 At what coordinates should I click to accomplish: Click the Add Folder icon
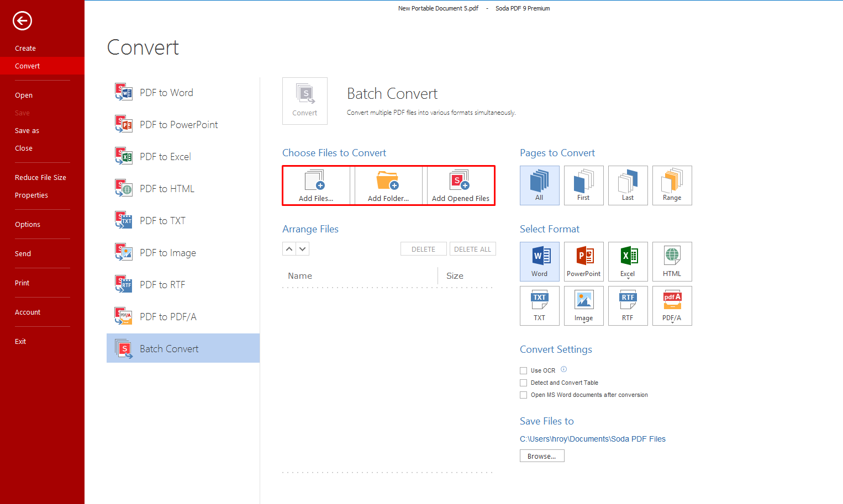[388, 181]
